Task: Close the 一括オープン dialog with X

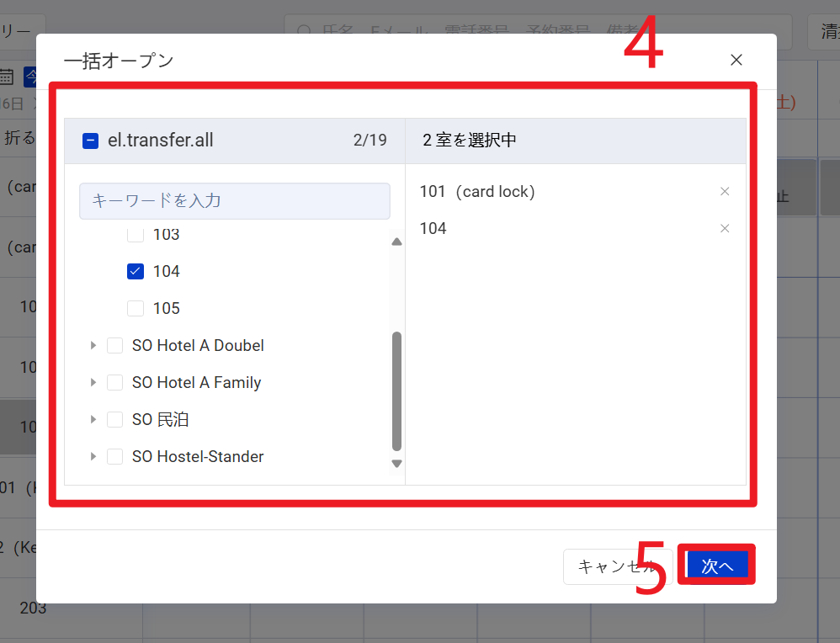Action: point(736,60)
